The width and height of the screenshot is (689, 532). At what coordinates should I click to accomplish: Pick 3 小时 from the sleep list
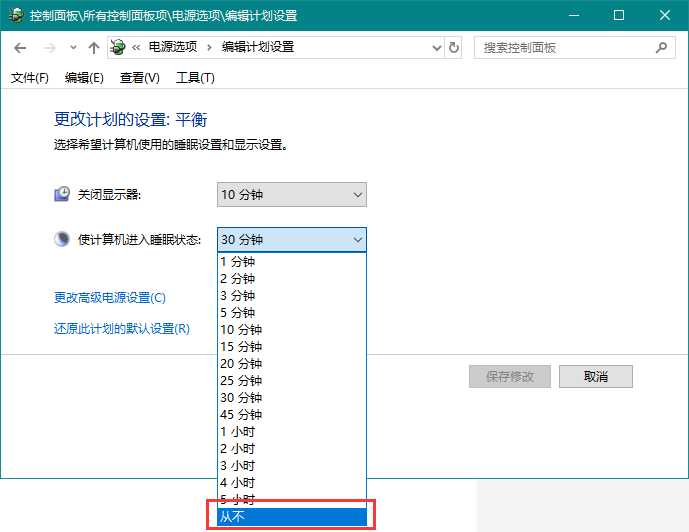292,466
